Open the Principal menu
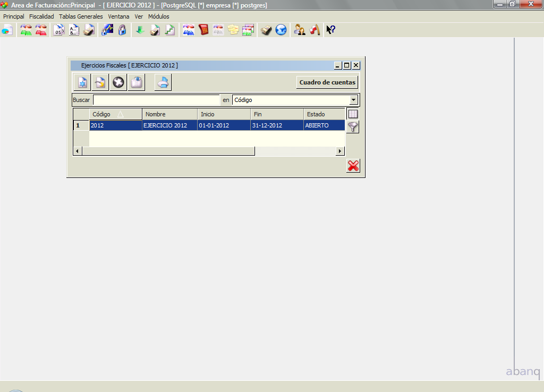 point(13,16)
